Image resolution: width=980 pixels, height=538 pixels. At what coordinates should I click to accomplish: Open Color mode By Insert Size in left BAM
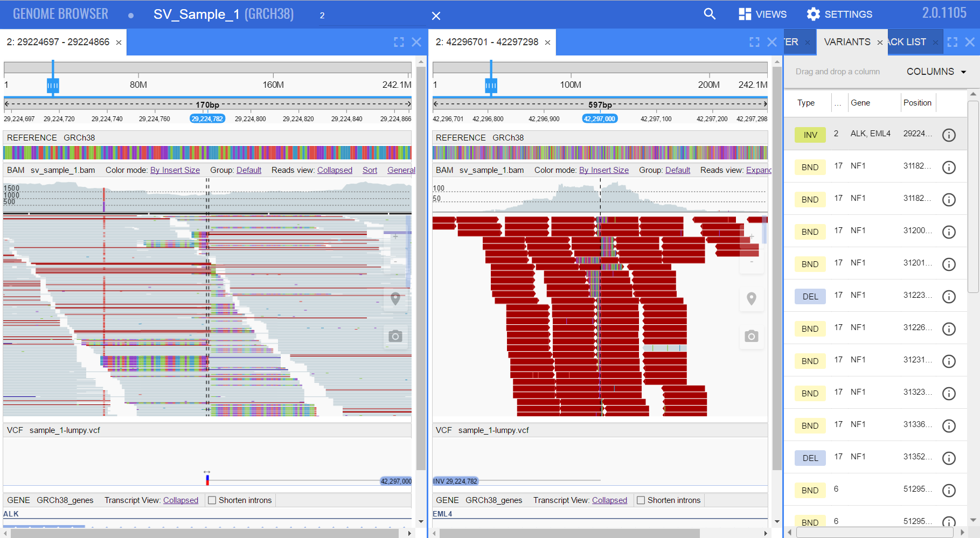pyautogui.click(x=175, y=170)
